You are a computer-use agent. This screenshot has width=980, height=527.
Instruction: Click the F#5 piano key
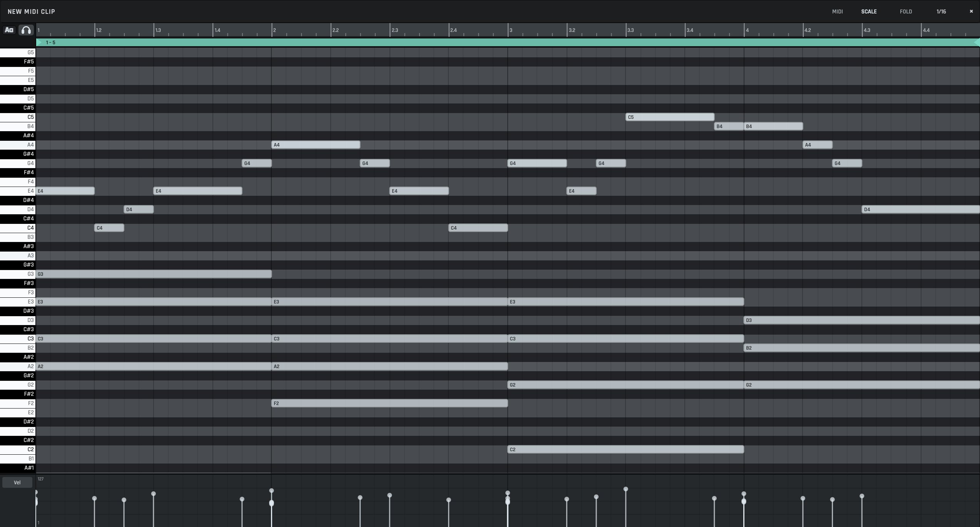18,62
